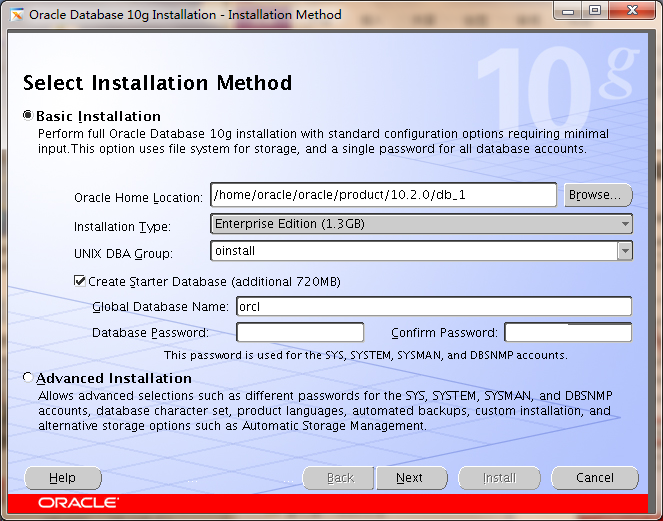Close the installer window
The width and height of the screenshot is (663, 521).
[x=632, y=11]
